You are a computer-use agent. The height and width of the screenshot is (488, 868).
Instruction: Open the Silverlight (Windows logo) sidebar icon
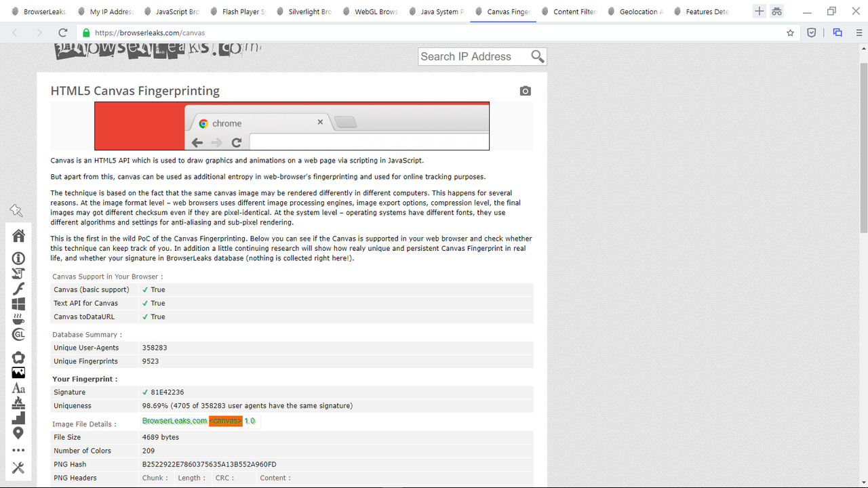[x=18, y=304]
